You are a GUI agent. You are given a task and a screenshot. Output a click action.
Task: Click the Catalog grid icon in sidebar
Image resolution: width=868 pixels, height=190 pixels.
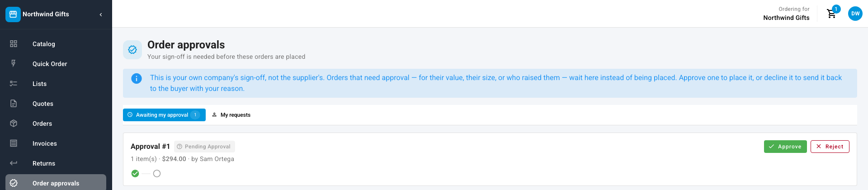point(14,44)
